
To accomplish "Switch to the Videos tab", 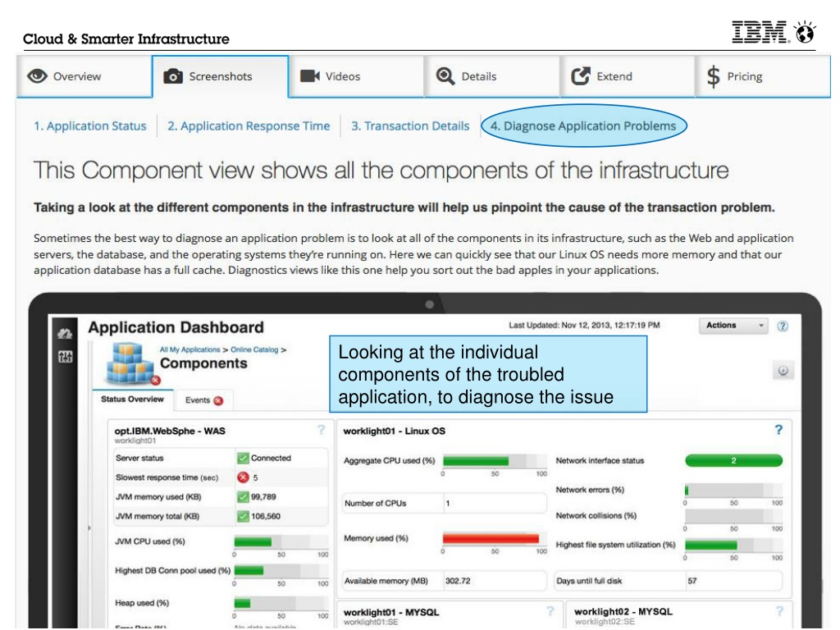I will (356, 76).
